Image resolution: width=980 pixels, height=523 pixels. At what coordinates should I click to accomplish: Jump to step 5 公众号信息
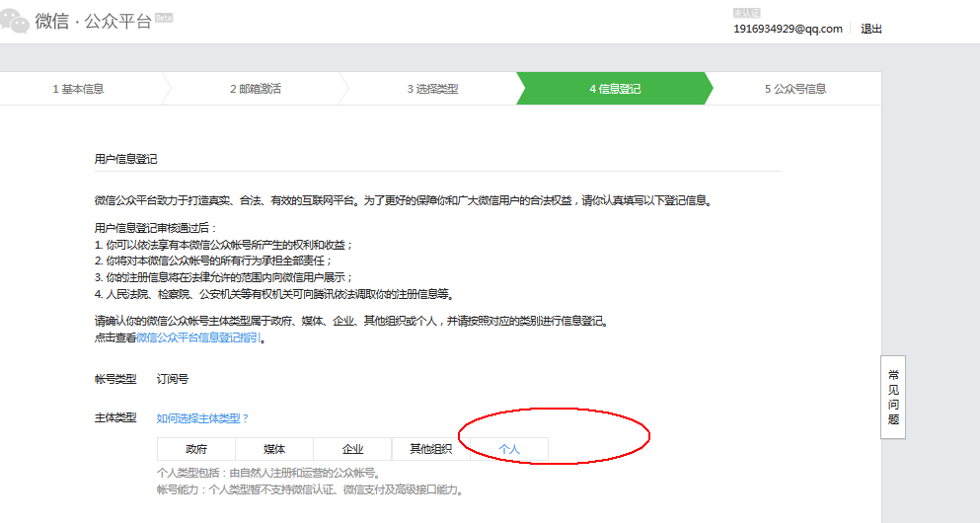(794, 89)
